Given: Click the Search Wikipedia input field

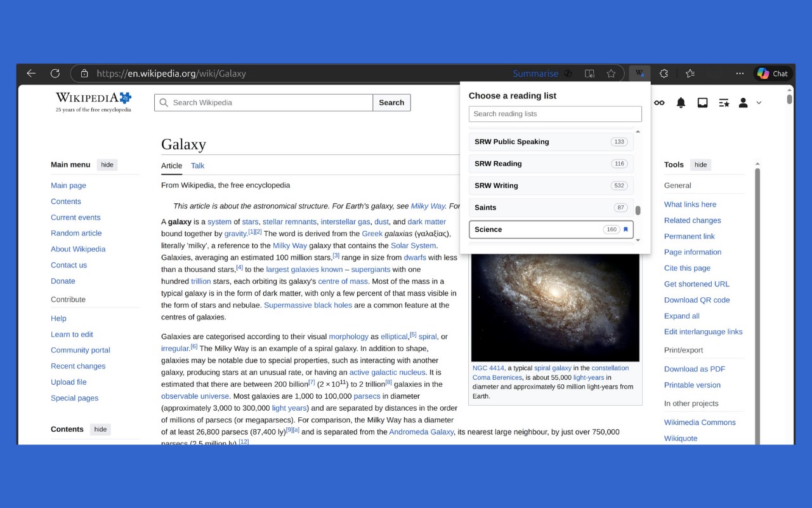Looking at the screenshot, I should 263,102.
